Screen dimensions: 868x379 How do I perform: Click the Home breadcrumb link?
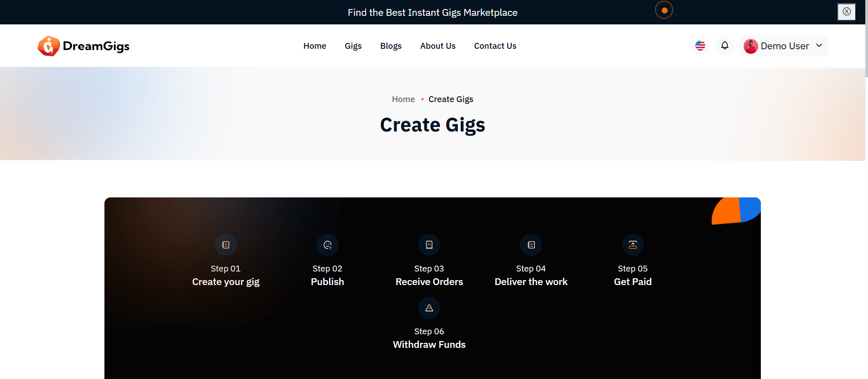[x=403, y=99]
